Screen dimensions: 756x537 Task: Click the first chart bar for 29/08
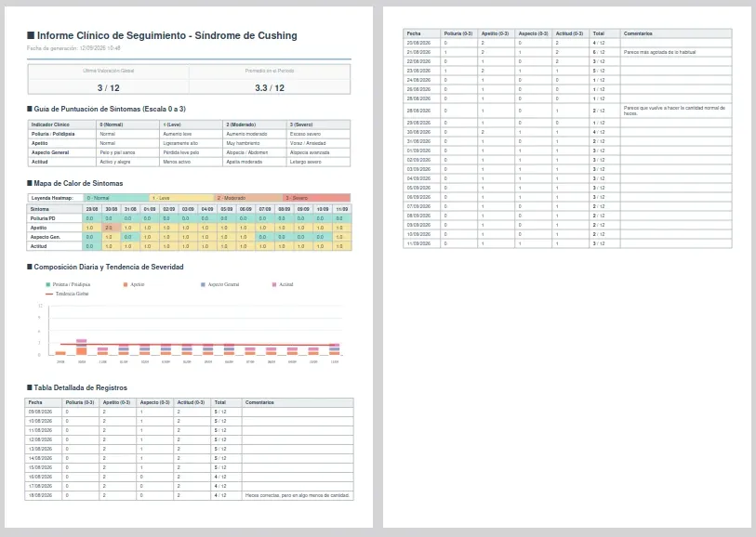60,353
